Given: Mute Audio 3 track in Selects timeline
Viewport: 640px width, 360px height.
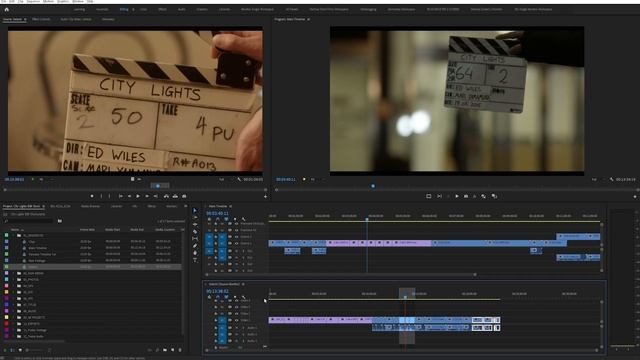Looking at the screenshot, I should 236,341.
